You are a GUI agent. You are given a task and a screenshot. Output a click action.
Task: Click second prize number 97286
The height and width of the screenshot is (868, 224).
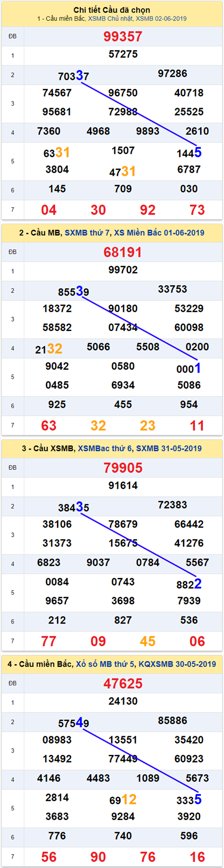173,74
